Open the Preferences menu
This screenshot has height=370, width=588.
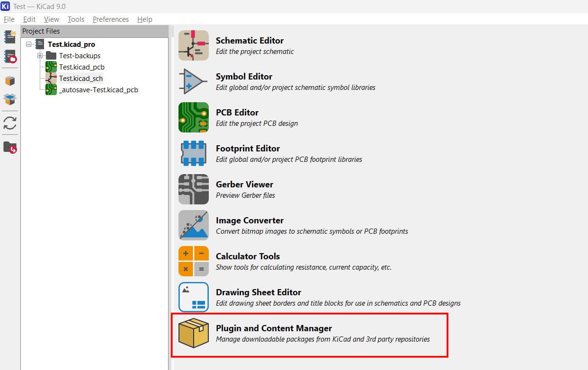click(111, 19)
